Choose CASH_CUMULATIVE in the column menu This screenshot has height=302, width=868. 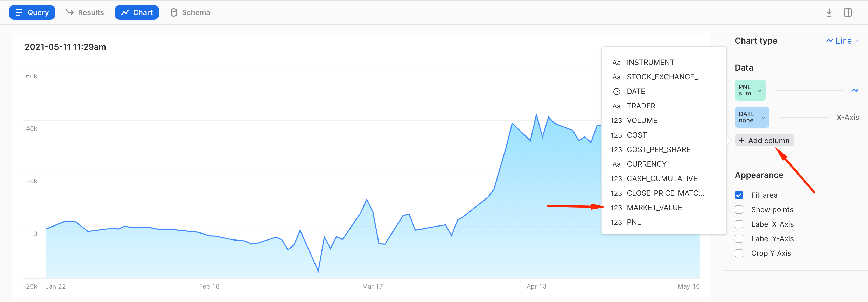[x=662, y=179]
